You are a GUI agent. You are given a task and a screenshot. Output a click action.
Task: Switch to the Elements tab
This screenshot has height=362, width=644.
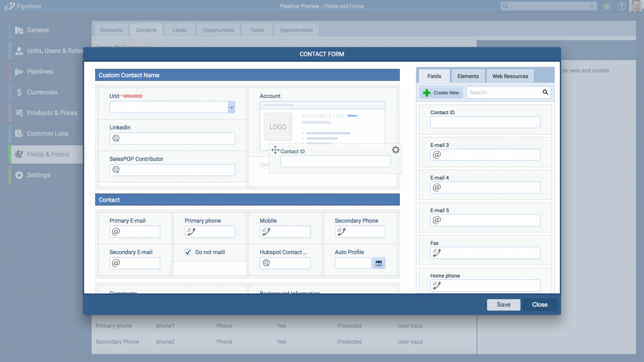[468, 76]
